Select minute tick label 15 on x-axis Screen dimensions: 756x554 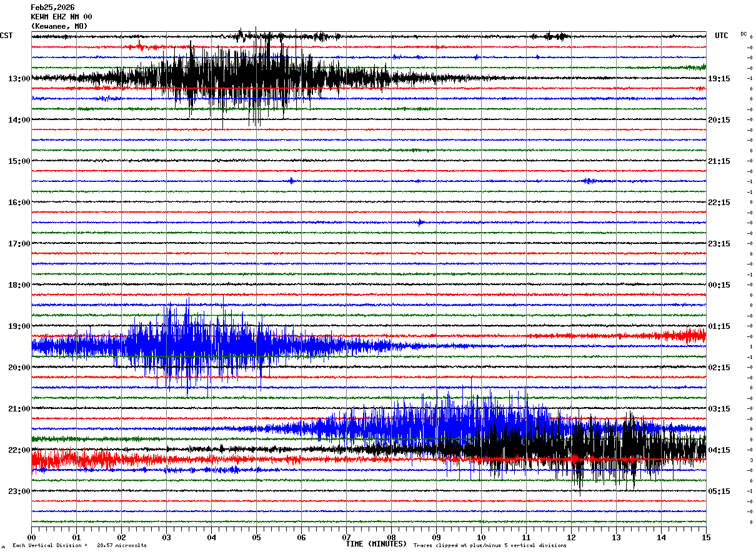coord(706,537)
